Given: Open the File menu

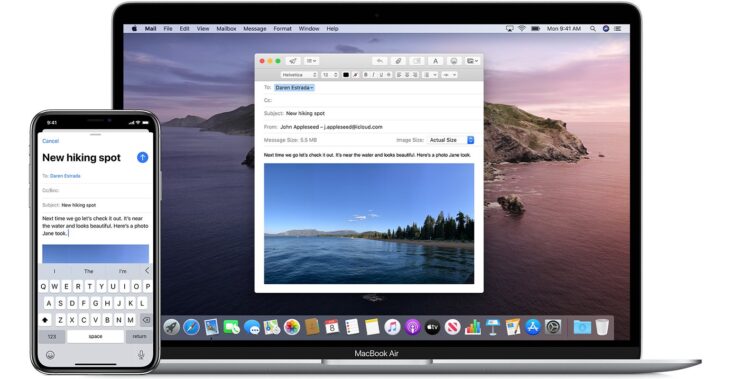Looking at the screenshot, I should tap(168, 29).
